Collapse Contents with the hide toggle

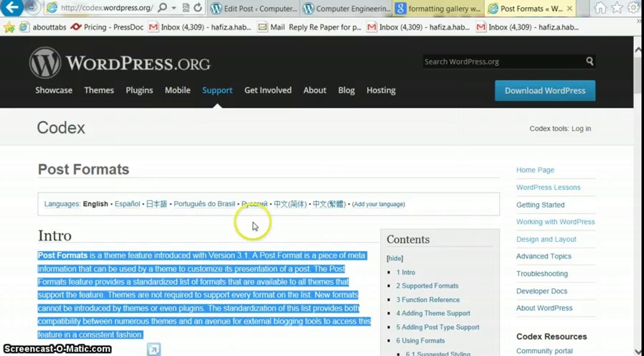395,259
